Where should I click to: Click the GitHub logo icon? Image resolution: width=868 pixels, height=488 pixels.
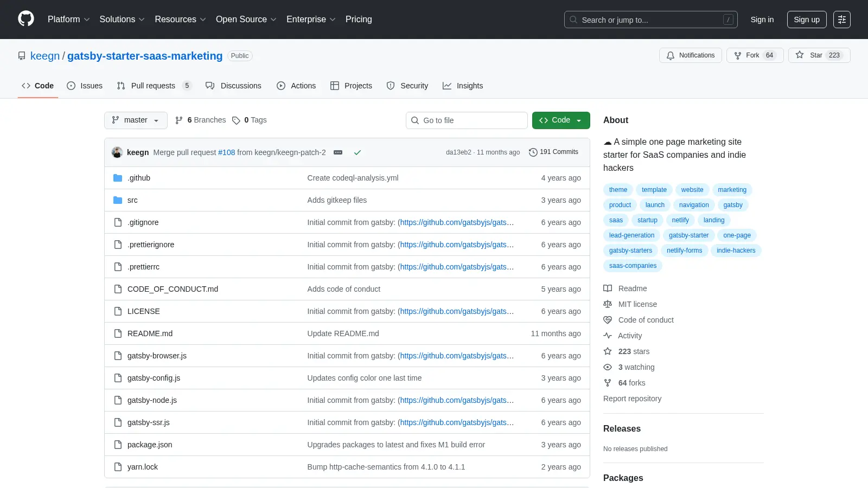point(26,19)
